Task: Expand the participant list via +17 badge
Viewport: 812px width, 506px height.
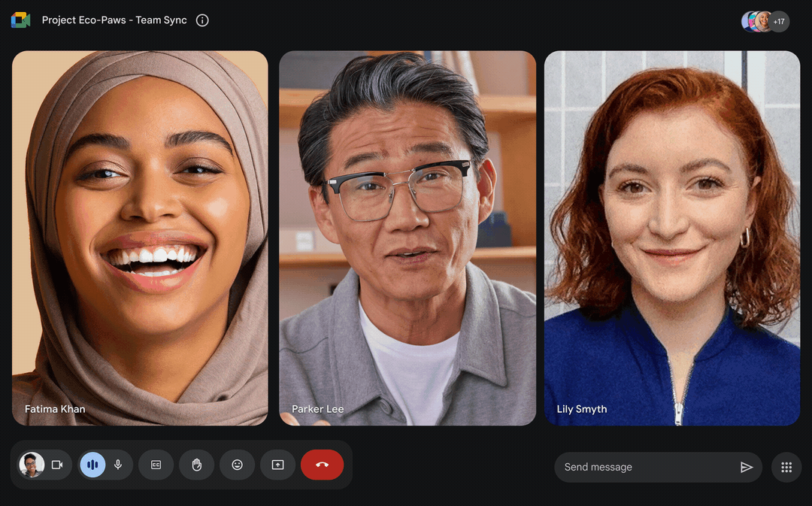Action: [x=780, y=21]
